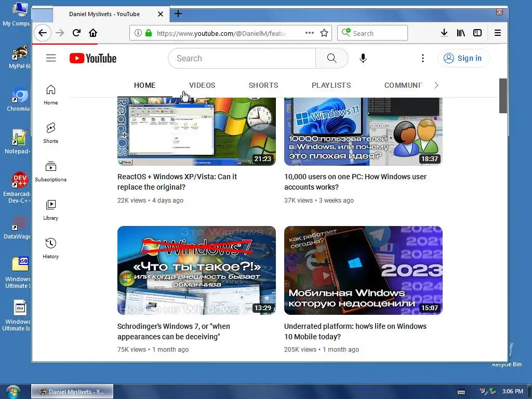Select the My Computer desktop icon
Viewport: 532px width, 399px height.
click(18, 14)
